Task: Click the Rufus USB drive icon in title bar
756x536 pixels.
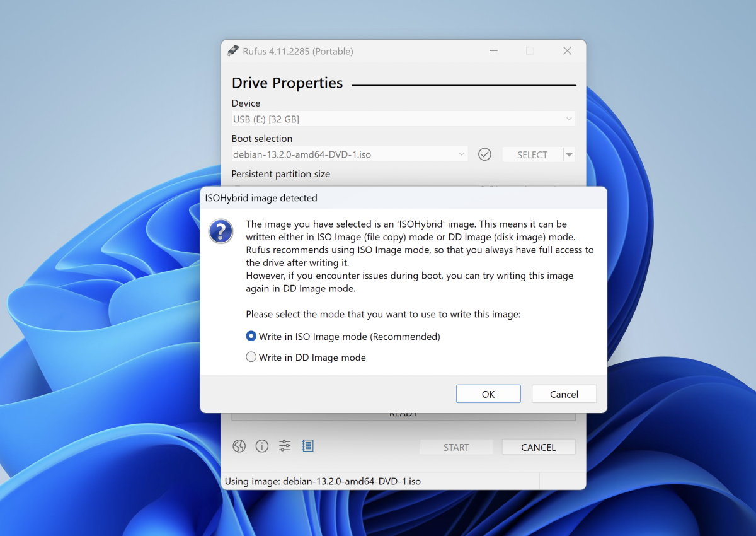Action: click(232, 51)
